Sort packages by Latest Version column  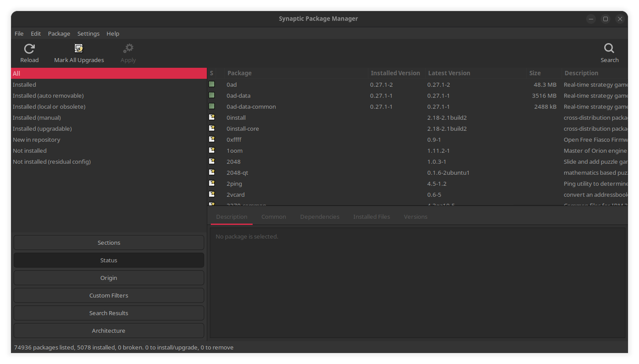(x=449, y=73)
